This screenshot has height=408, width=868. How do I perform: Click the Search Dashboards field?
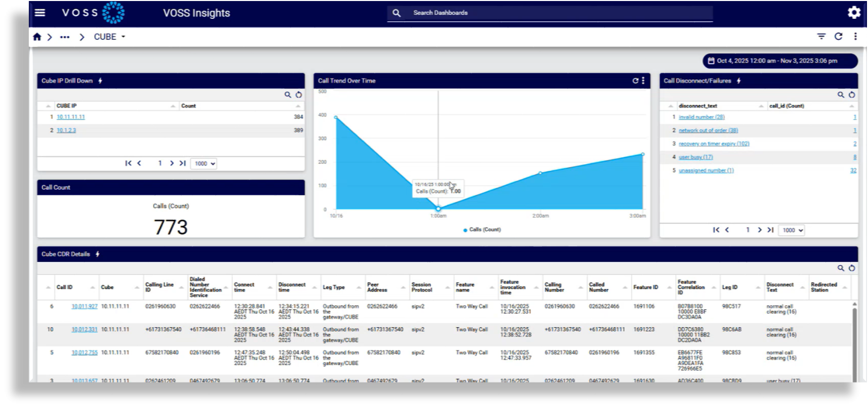(559, 13)
